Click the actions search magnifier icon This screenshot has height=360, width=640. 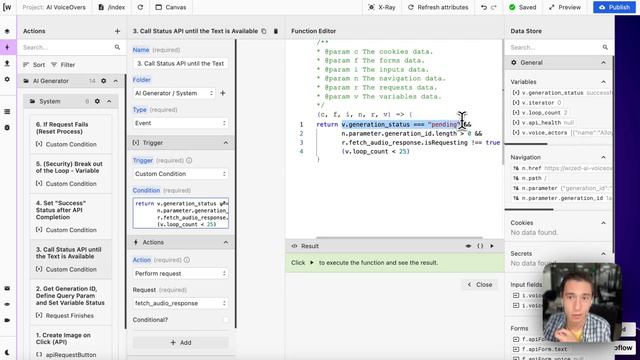118,47
